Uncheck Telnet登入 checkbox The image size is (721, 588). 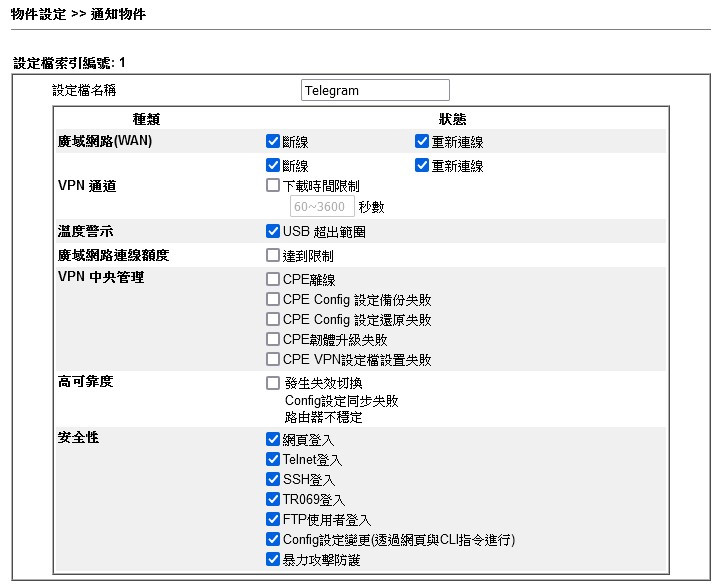[x=273, y=459]
